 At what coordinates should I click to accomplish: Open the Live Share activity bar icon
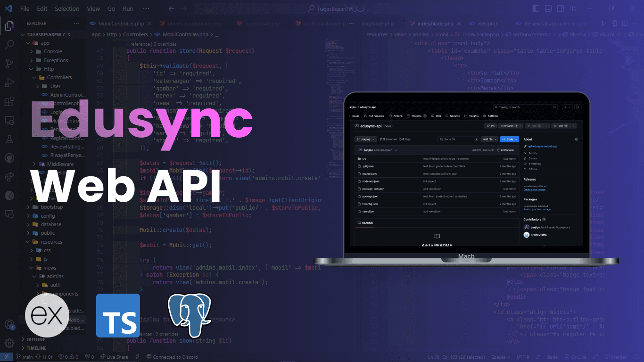coord(9,177)
